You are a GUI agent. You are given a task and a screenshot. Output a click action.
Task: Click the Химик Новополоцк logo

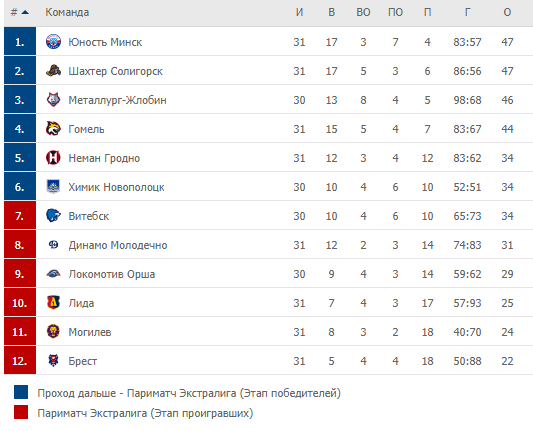pos(53,187)
